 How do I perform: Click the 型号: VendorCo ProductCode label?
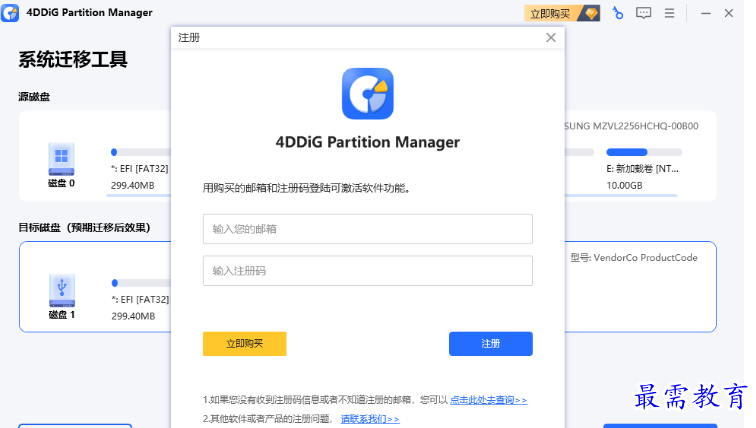coord(634,258)
